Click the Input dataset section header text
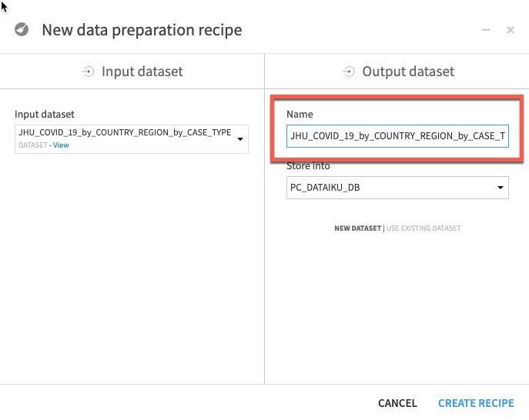Screen dimensions: 529x420 142,72
